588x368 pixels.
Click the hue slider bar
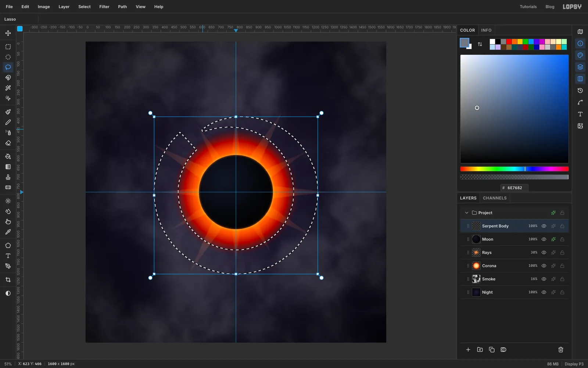tap(514, 169)
